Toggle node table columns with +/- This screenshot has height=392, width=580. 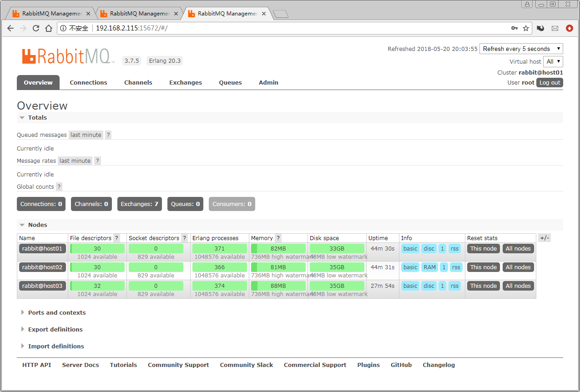coord(545,238)
